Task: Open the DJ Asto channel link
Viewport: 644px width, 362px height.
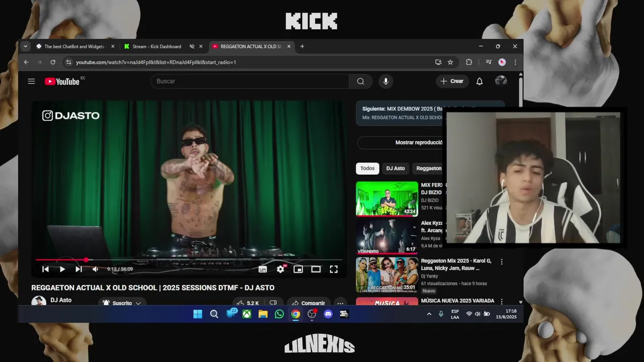Action: (x=61, y=300)
